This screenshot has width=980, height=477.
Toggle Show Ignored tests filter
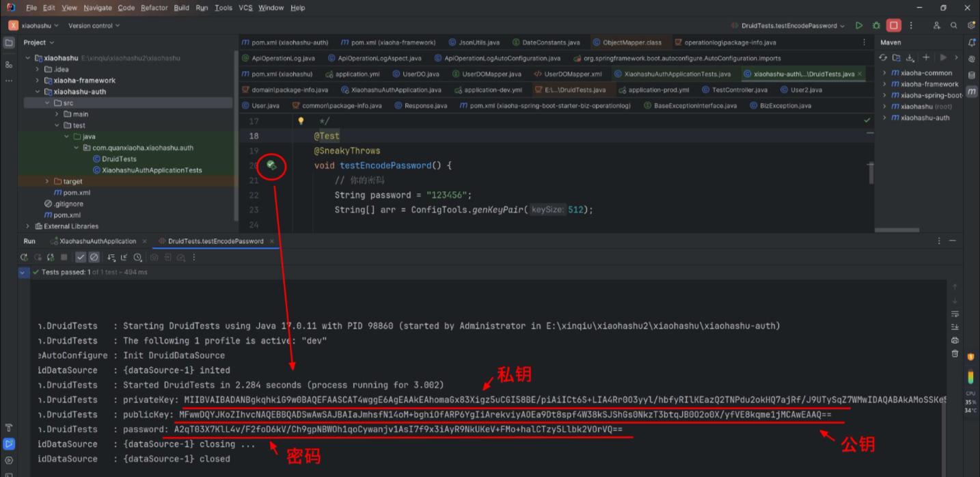point(94,258)
